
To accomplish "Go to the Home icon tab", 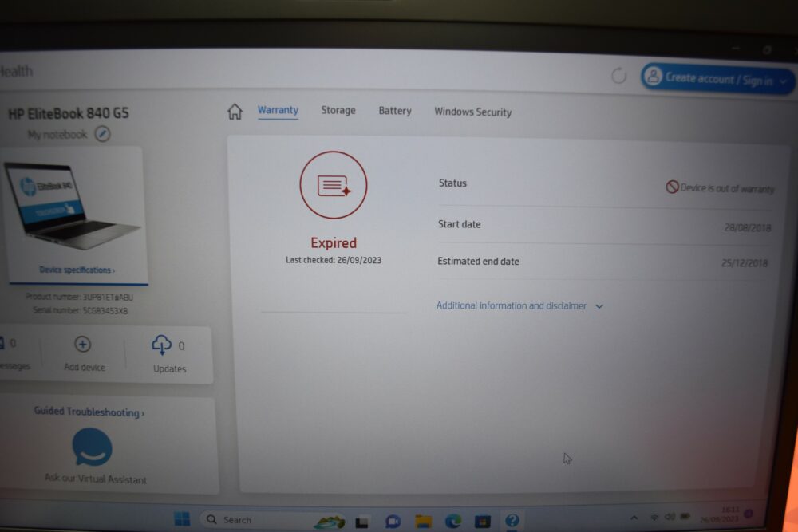I will (x=235, y=112).
